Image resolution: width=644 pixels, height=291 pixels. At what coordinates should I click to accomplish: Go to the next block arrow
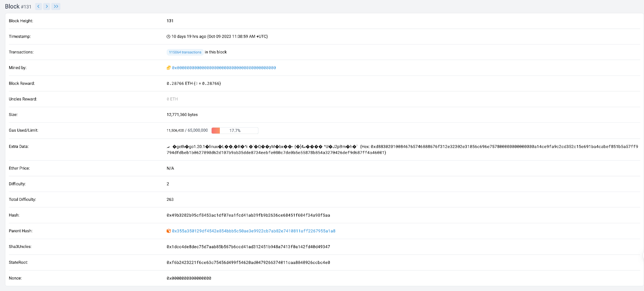coord(47,6)
